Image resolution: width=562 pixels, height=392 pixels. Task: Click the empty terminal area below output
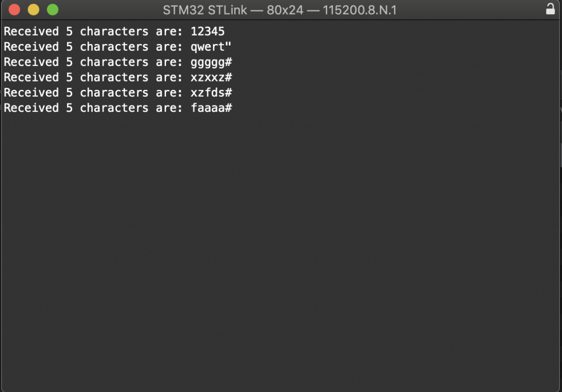click(281, 244)
